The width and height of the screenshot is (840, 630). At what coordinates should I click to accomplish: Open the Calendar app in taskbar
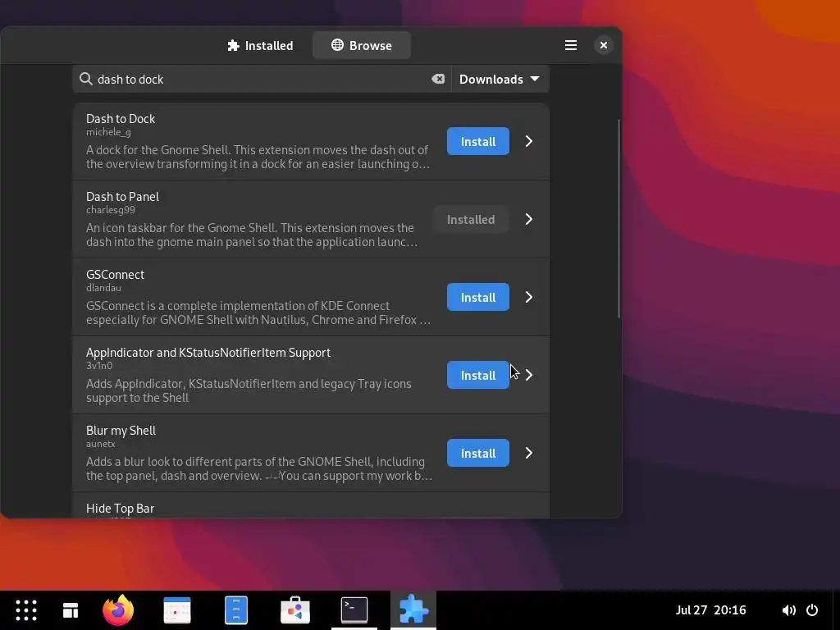pyautogui.click(x=177, y=610)
